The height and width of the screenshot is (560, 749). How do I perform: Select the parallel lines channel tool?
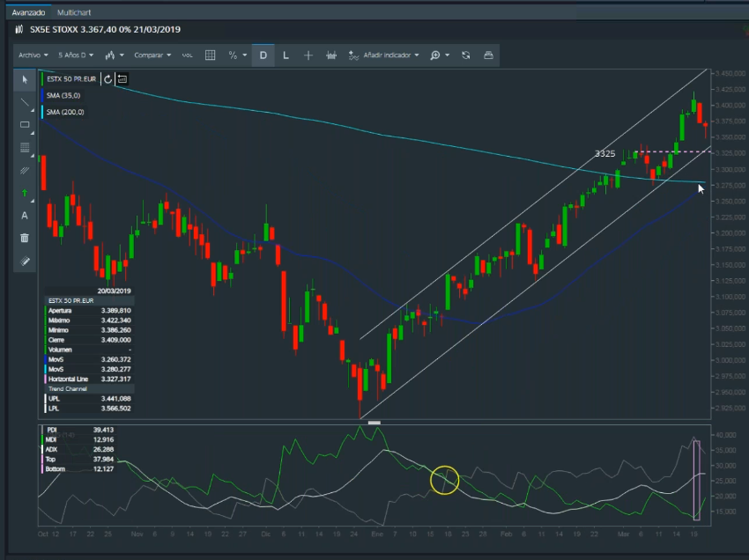coord(25,170)
